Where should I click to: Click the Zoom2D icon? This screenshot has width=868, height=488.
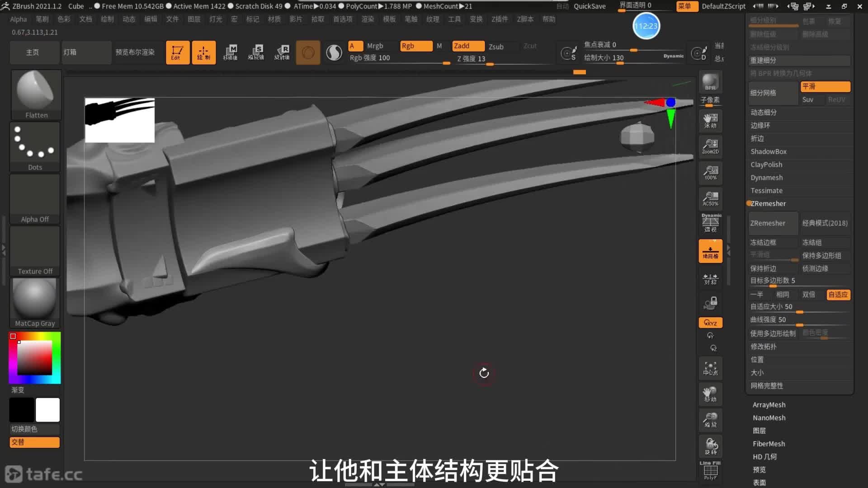click(710, 146)
